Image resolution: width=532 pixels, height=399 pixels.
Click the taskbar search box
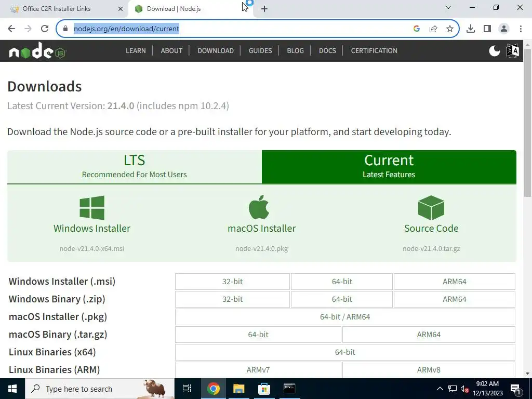(x=99, y=389)
